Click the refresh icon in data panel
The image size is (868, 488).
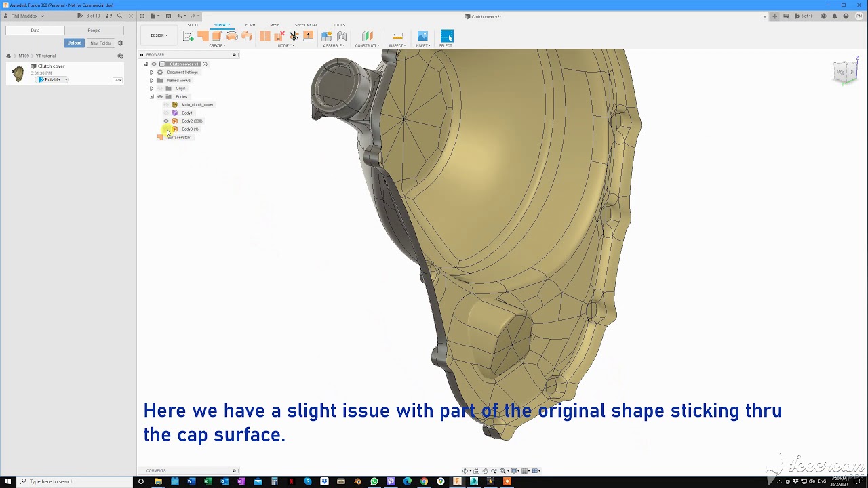click(x=109, y=16)
